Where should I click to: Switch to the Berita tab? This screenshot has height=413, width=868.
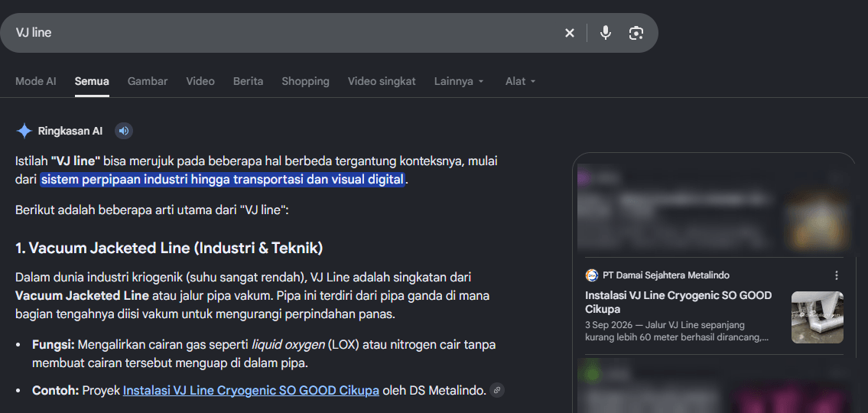coord(248,81)
